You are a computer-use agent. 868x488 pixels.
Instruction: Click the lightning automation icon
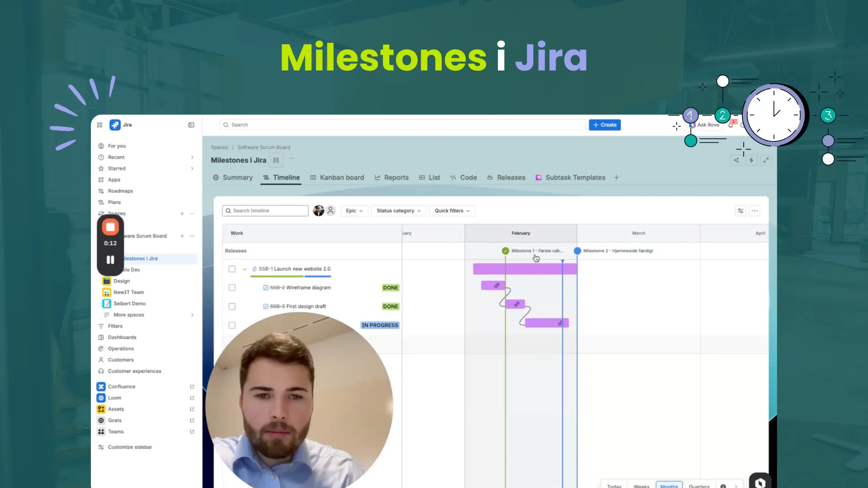tap(751, 160)
